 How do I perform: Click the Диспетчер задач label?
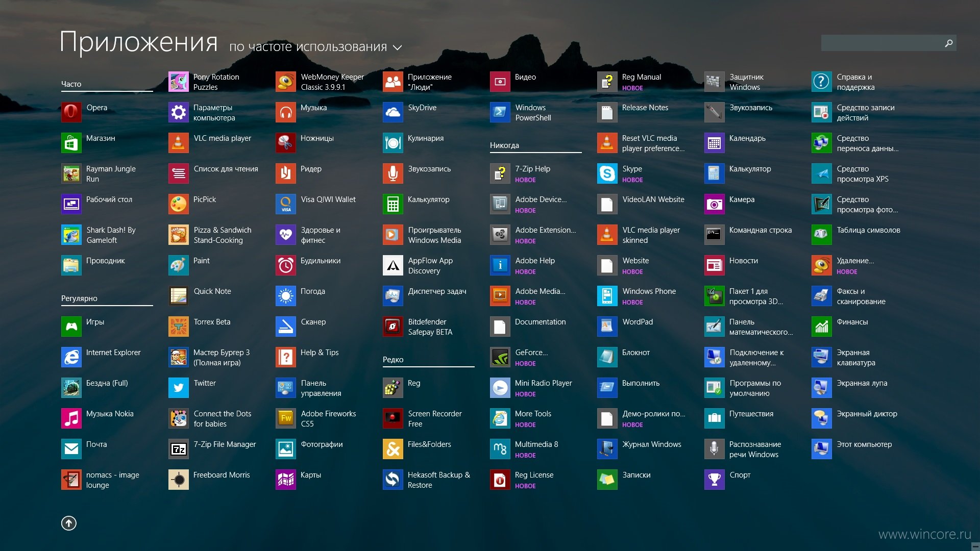[x=437, y=291]
